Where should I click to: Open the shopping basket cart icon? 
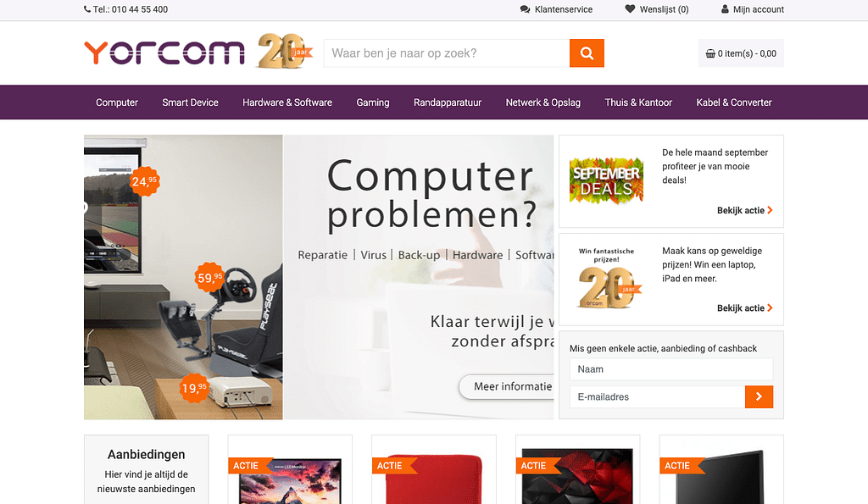tap(710, 53)
